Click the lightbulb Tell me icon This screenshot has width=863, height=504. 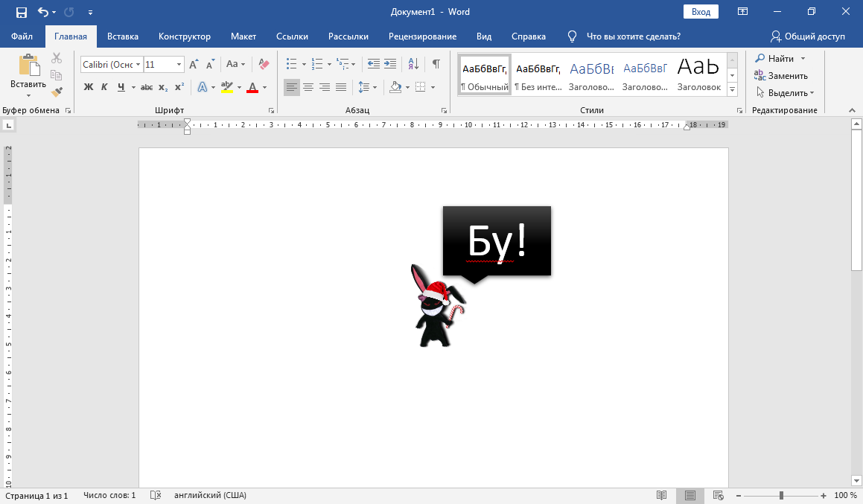573,36
